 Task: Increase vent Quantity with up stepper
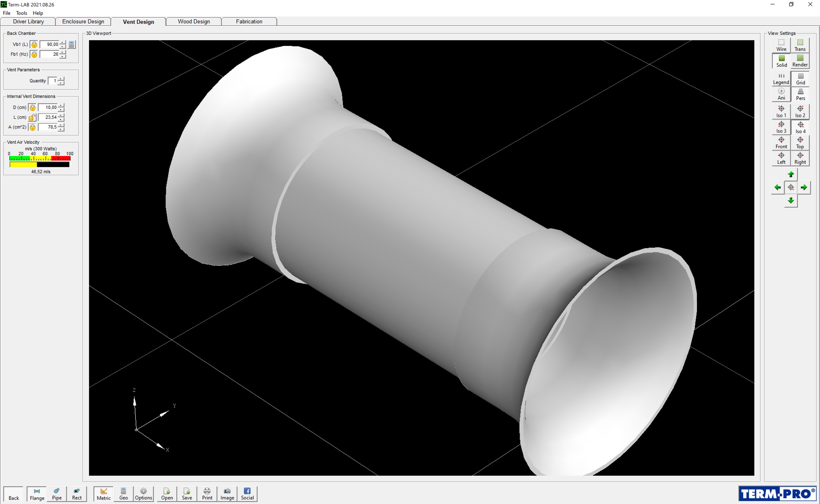click(x=60, y=79)
